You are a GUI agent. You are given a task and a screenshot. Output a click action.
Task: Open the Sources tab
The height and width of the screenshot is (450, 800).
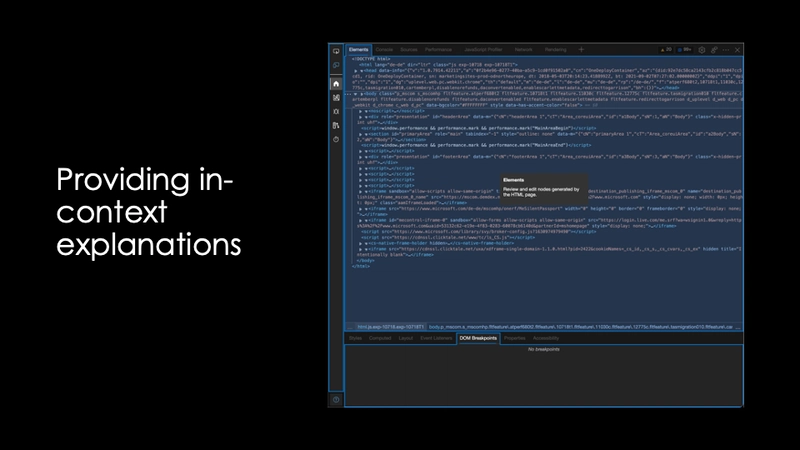pyautogui.click(x=409, y=49)
